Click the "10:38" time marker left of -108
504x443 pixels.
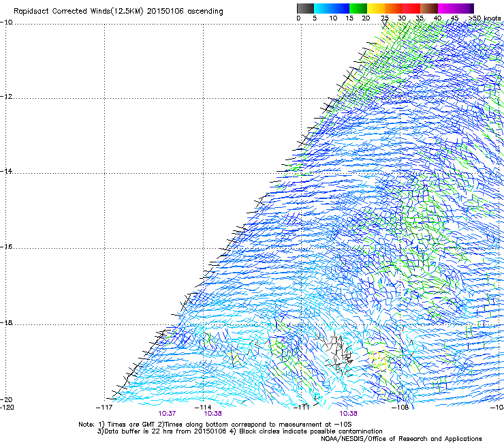(x=349, y=414)
